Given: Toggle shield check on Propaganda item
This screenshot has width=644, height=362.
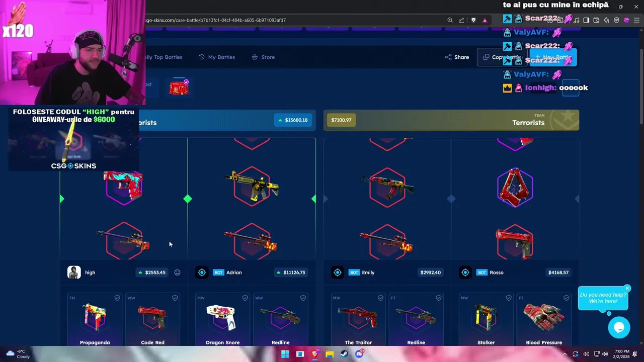Looking at the screenshot, I should [117, 298].
